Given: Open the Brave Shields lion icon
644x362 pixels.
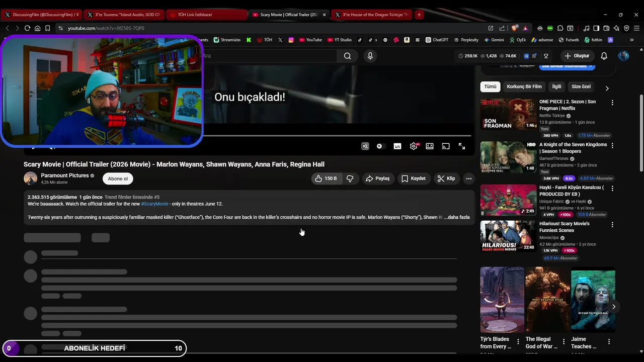Looking at the screenshot, I should point(514,28).
